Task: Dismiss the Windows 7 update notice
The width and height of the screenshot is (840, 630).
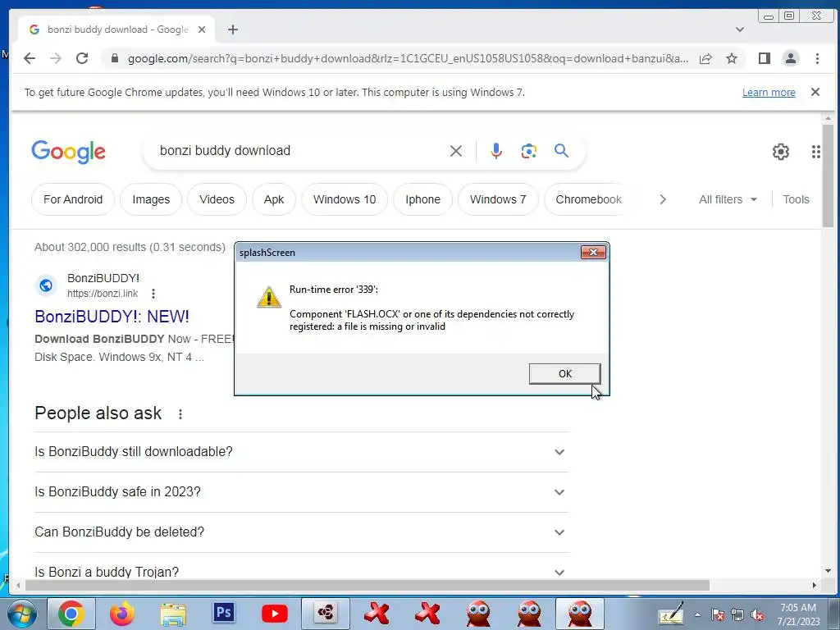Action: pos(815,92)
